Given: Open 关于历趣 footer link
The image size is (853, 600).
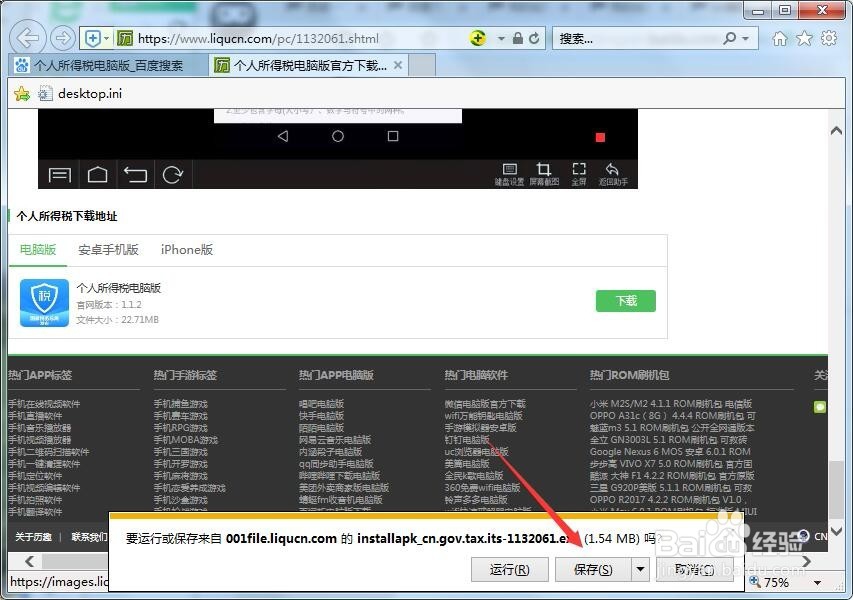Looking at the screenshot, I should [33, 537].
